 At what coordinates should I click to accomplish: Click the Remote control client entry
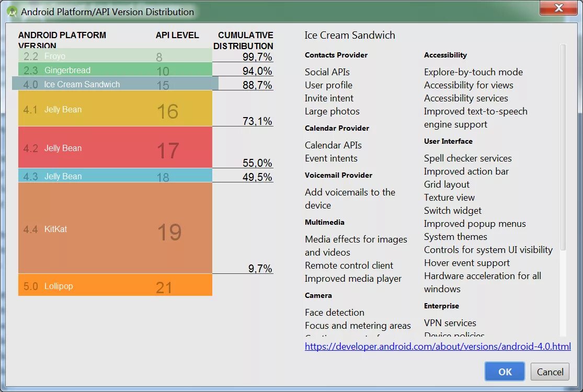tap(349, 266)
